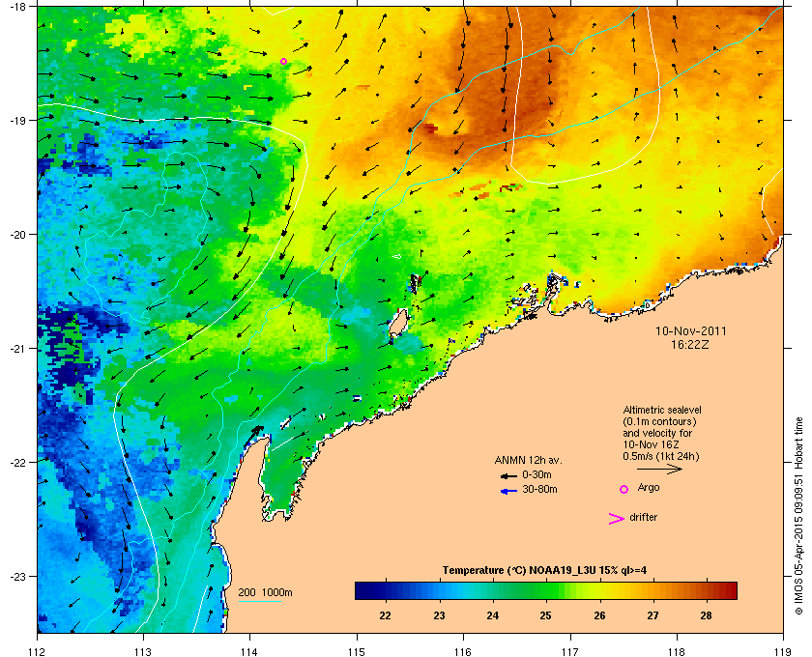Viewport: 812px width, 657px height.
Task: Click the colorbar tick label 26
Action: [599, 615]
